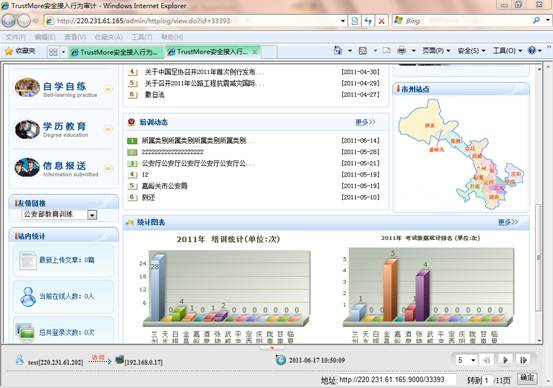Play the session replay forward
This screenshot has width=553, height=388.
coord(505,360)
